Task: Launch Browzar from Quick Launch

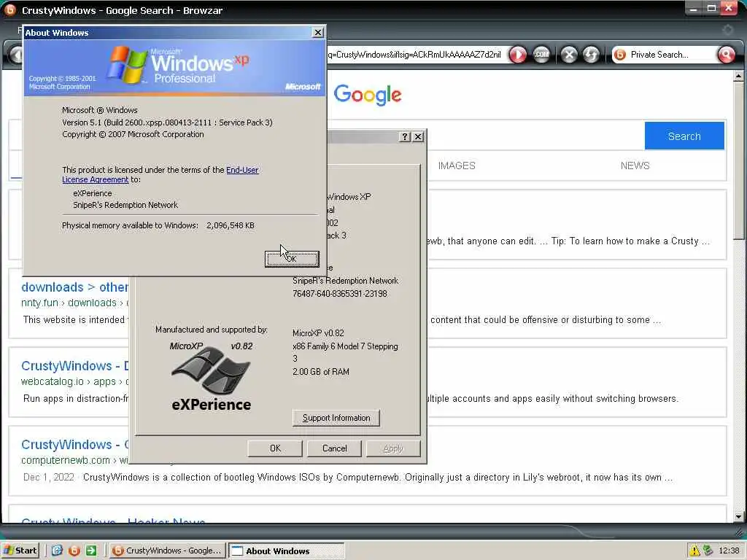Action: pyautogui.click(x=74, y=551)
